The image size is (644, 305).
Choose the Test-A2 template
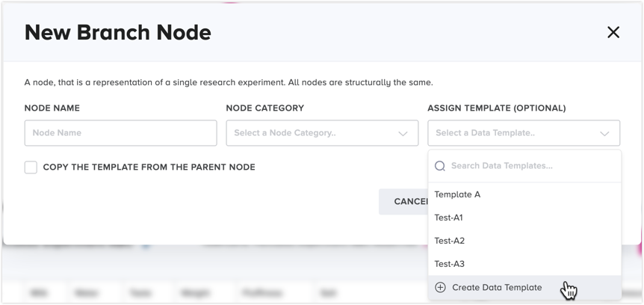pyautogui.click(x=524, y=241)
